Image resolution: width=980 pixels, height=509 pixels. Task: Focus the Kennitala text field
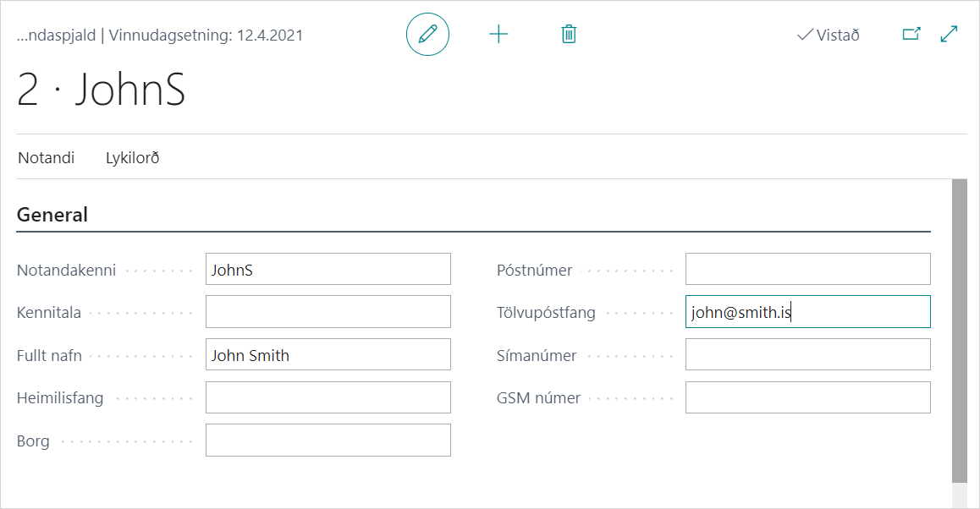(x=328, y=312)
